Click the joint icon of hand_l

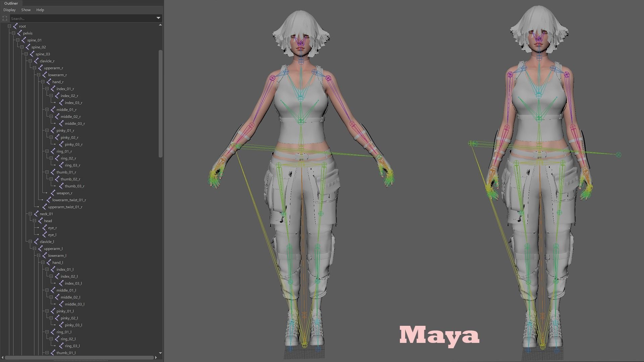point(49,262)
